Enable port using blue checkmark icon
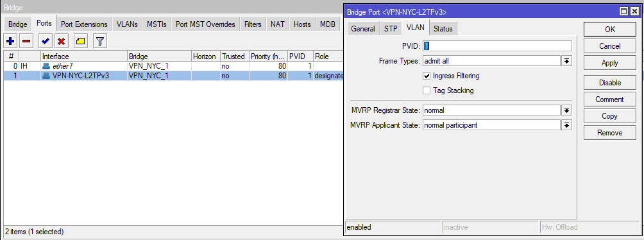The height and width of the screenshot is (240, 644). click(46, 41)
